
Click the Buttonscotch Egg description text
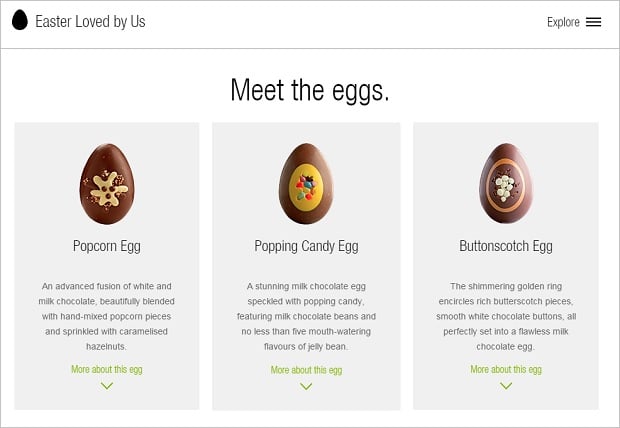506,316
